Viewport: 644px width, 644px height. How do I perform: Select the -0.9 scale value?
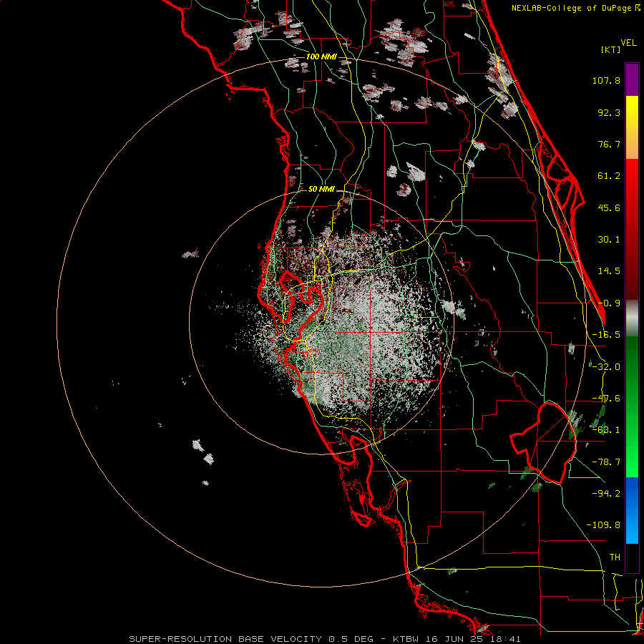click(609, 303)
